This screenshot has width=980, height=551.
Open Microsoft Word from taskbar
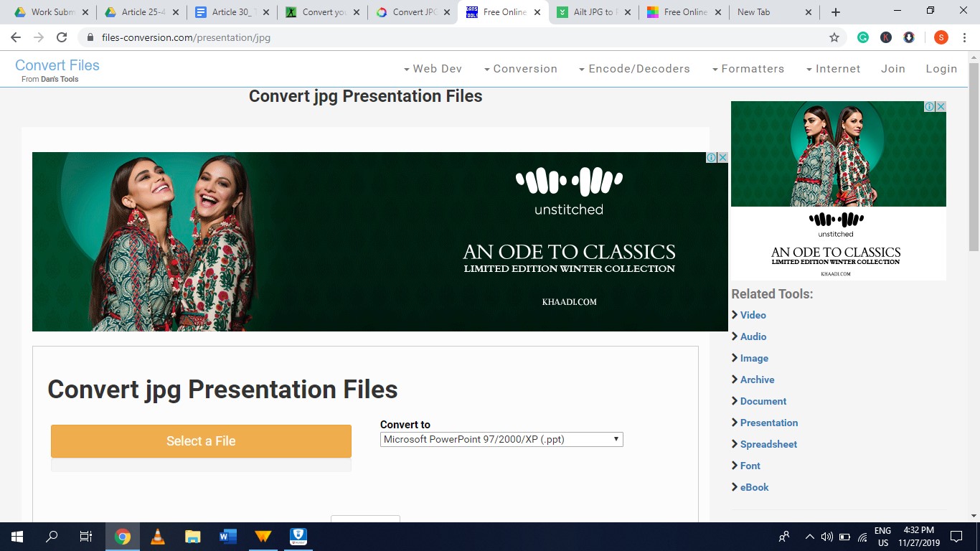point(228,537)
